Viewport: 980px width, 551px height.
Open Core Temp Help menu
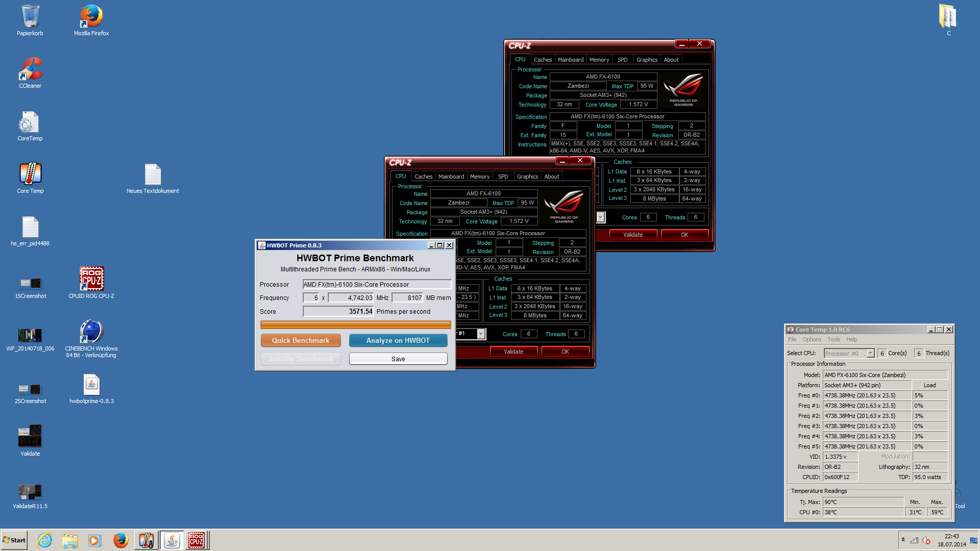[x=851, y=339]
